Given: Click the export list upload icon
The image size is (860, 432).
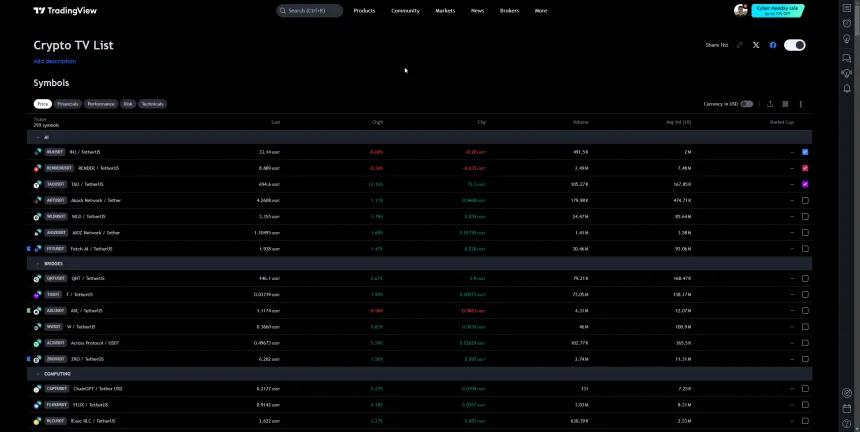Looking at the screenshot, I should [770, 104].
